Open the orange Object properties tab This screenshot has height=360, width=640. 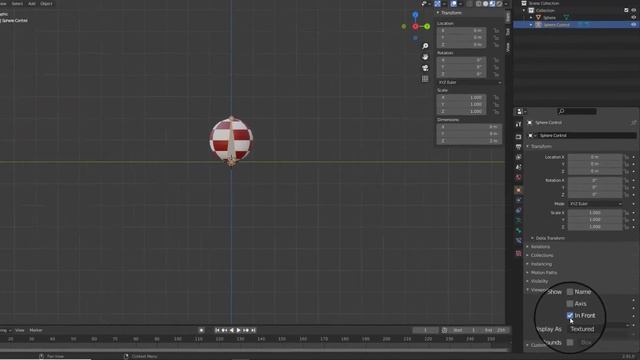[518, 190]
